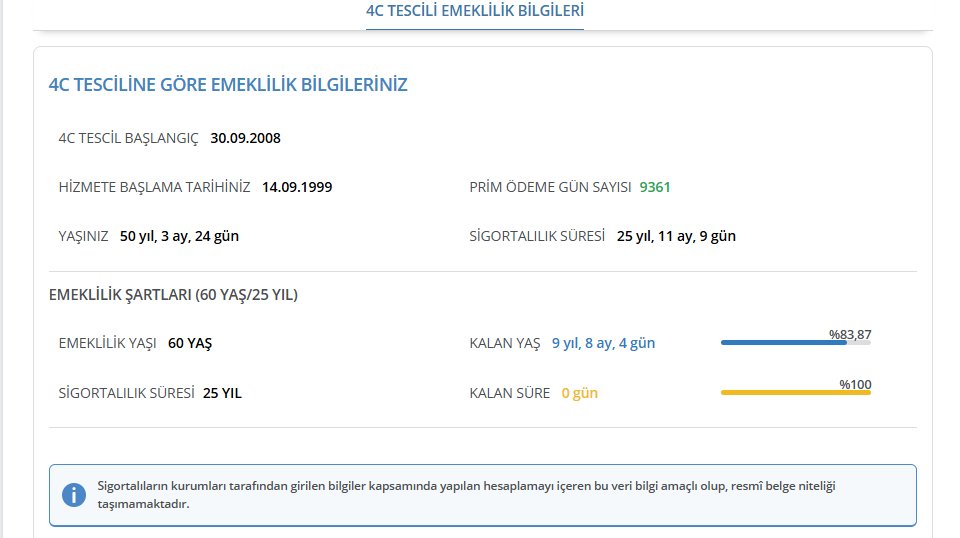Viewport: 960px width, 538px height.
Task: Click the KALAN SÜRE yellow progress bar
Action: [x=795, y=392]
